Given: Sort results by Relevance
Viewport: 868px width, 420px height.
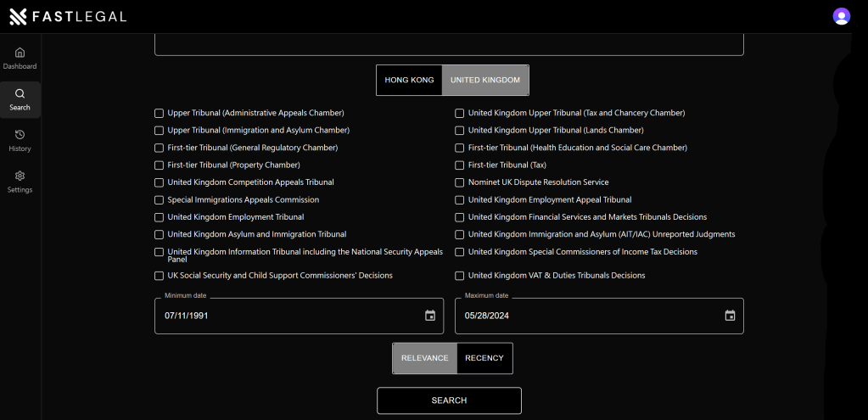Looking at the screenshot, I should tap(424, 358).
